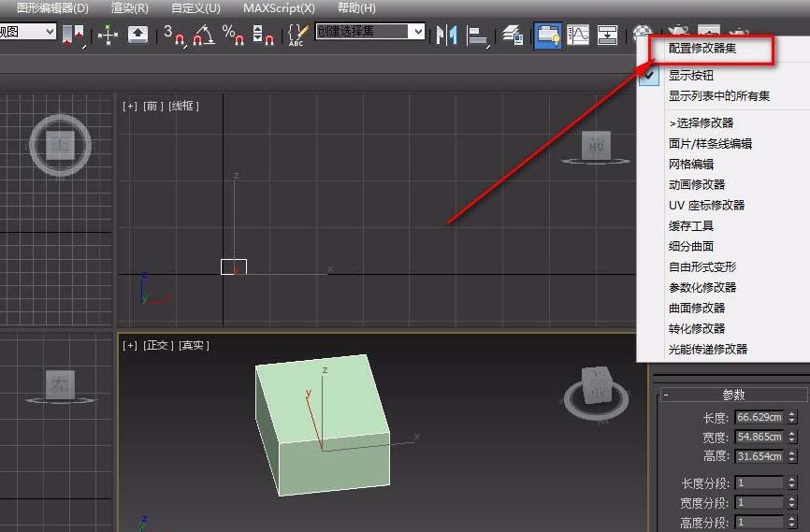Open the Layer Manager icon
Viewport: 810px width, 532px height.
pyautogui.click(x=512, y=35)
